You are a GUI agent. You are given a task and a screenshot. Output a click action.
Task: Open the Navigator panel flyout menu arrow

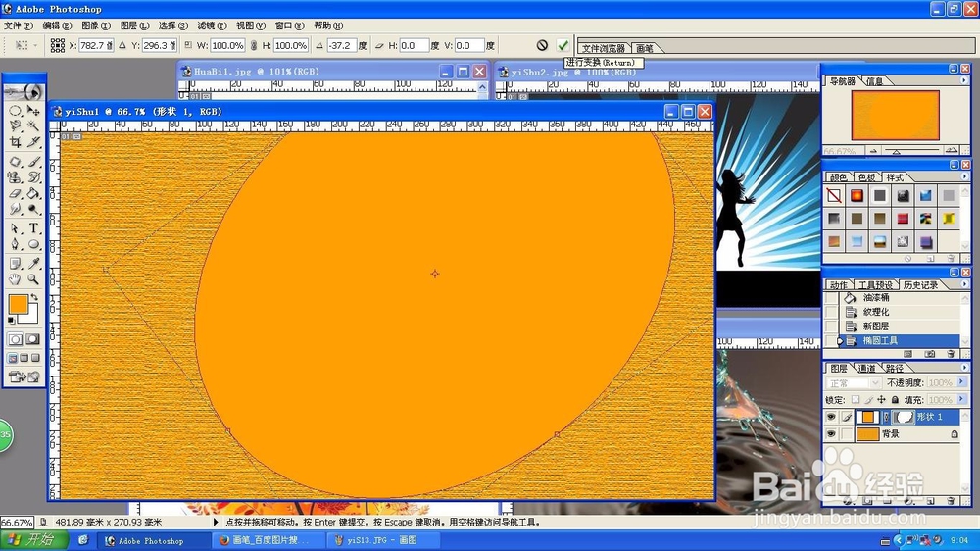click(x=963, y=80)
